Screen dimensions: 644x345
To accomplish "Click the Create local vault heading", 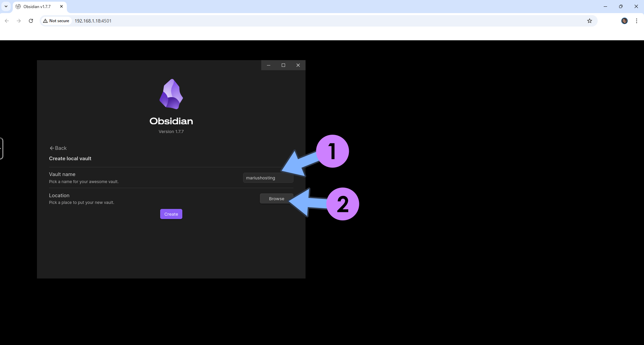I will pos(70,159).
